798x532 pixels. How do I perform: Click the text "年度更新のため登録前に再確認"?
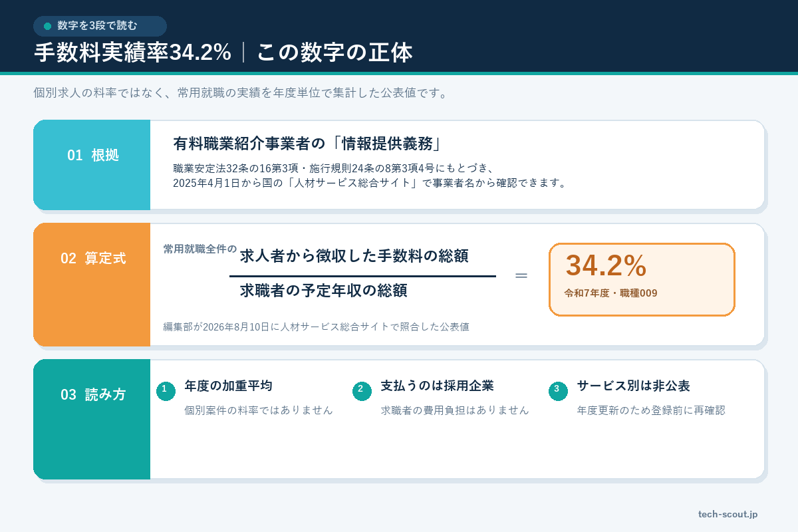pos(651,410)
